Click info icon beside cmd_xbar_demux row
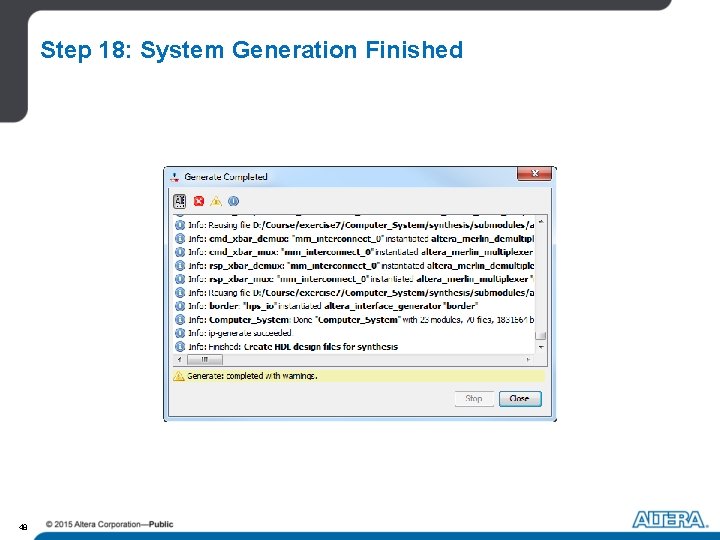This screenshot has width=720, height=540. click(x=180, y=239)
